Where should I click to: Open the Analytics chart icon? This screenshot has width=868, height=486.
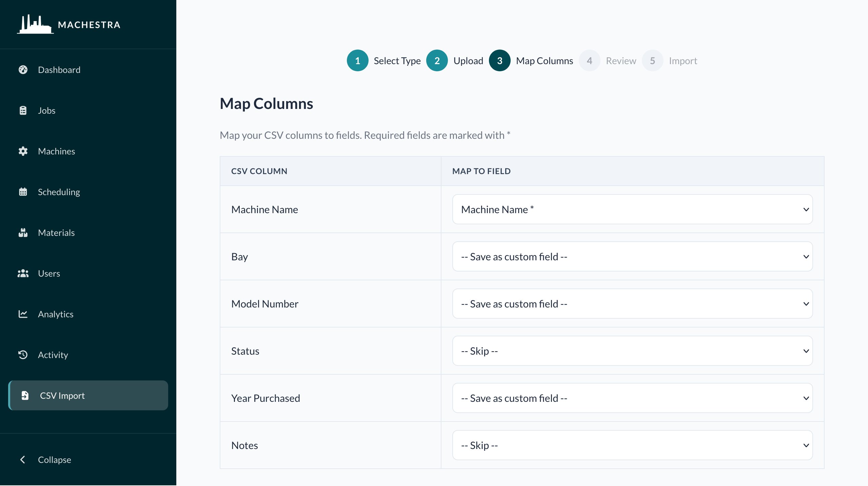23,314
